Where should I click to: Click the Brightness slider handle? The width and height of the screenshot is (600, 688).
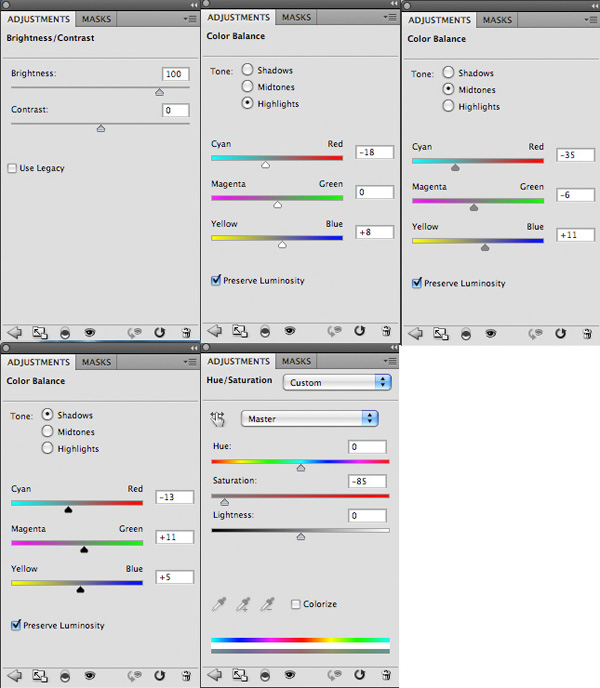(x=159, y=92)
